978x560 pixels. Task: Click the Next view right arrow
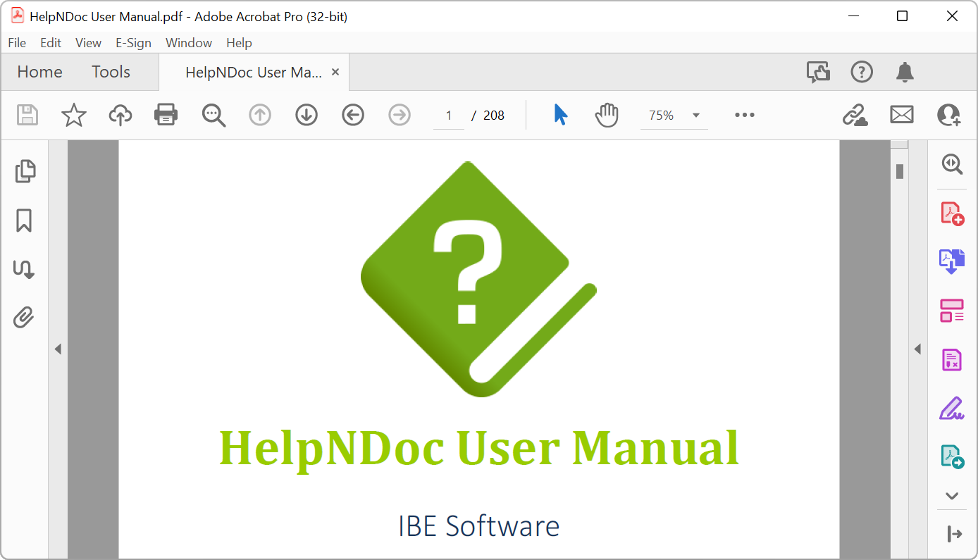click(x=400, y=115)
